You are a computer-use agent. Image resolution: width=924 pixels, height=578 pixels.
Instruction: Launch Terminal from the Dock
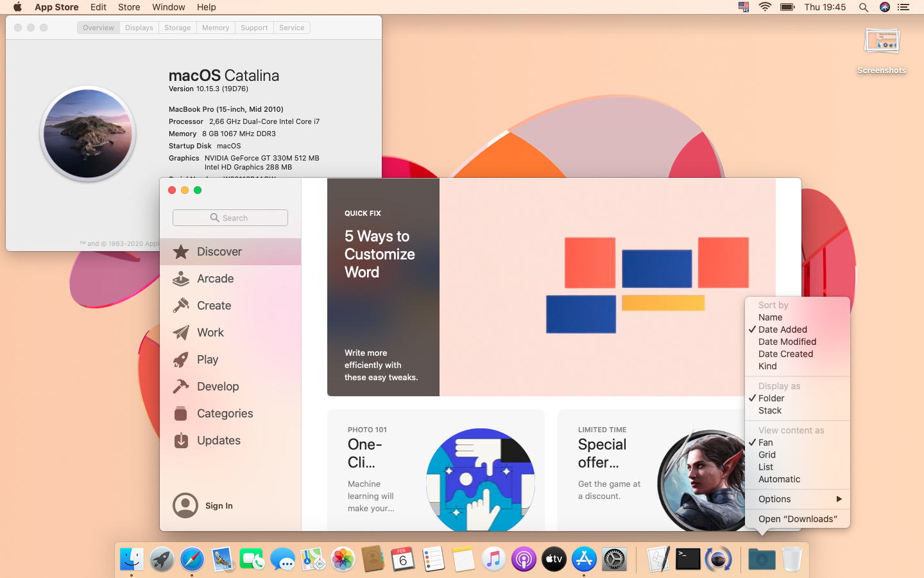688,559
